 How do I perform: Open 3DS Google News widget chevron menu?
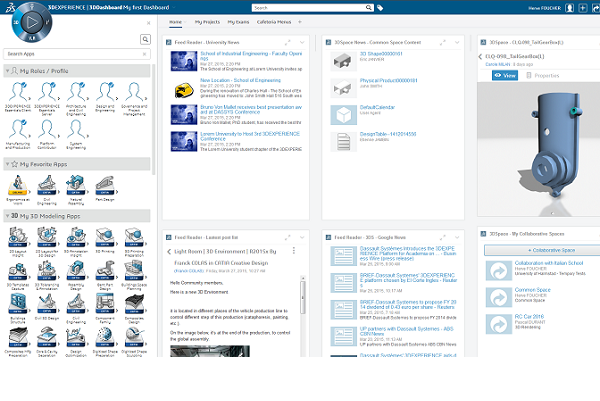tap(457, 237)
